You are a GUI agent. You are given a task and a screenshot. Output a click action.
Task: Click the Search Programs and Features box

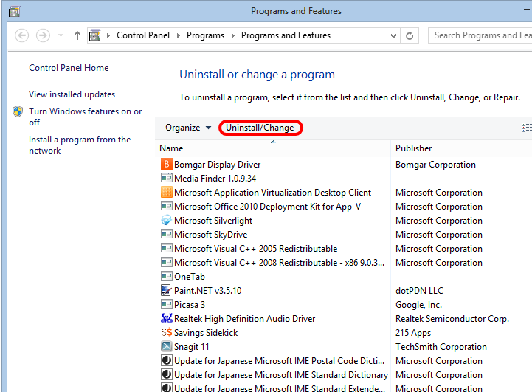(x=480, y=35)
